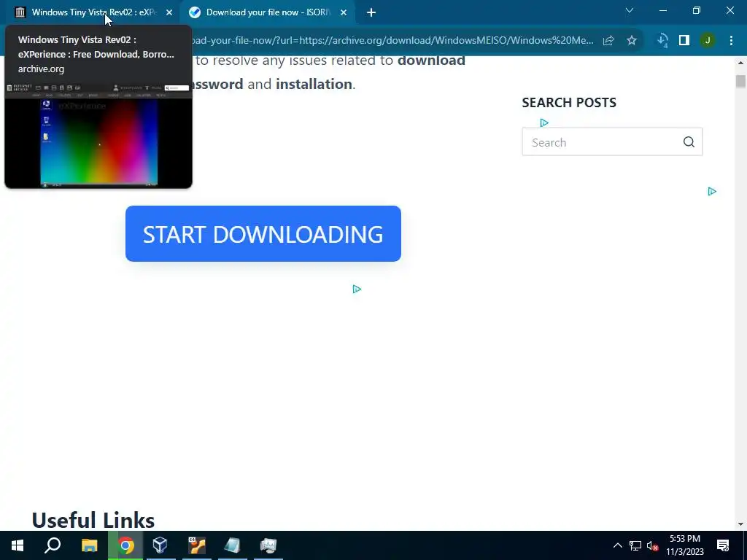The height and width of the screenshot is (560, 747).
Task: Click the AdChoices icon above the search box
Action: pyautogui.click(x=544, y=122)
